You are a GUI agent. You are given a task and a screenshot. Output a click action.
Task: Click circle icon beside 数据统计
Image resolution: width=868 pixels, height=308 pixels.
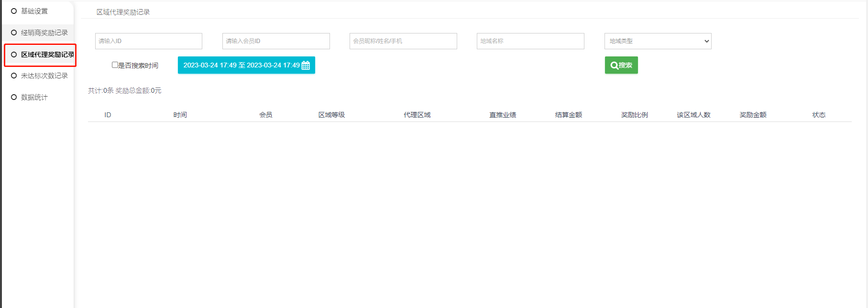click(x=14, y=97)
